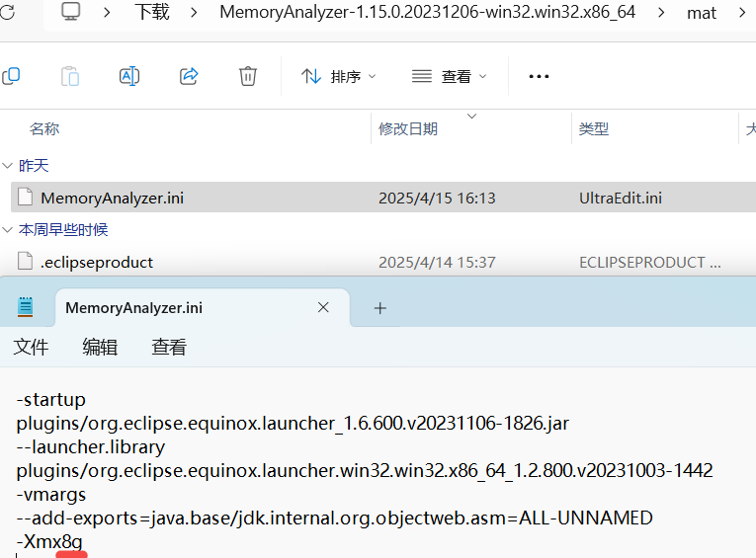Collapse the 本周早些时候 group
The height and width of the screenshot is (558, 756).
tap(7, 230)
